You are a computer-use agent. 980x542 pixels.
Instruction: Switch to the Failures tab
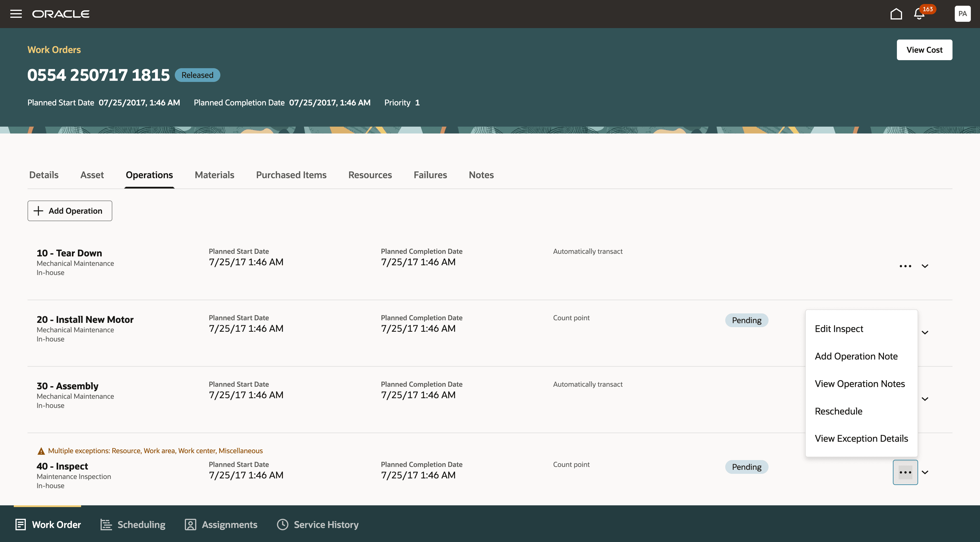(x=430, y=174)
